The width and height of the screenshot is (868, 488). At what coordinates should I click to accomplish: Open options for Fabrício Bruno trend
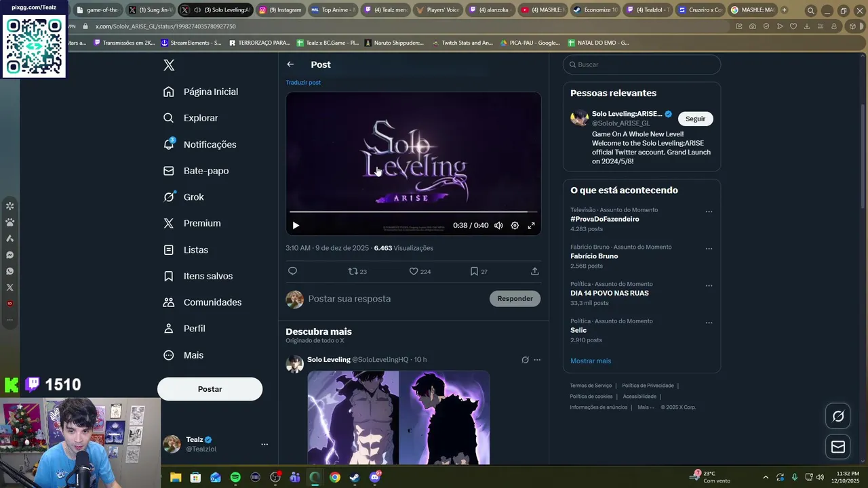point(709,249)
